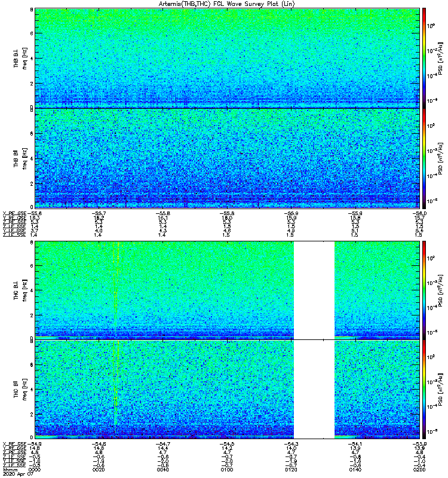Click the "THC B∥ freq [Hz]" axis label
This screenshot has height=478, width=448.
(x=20, y=390)
